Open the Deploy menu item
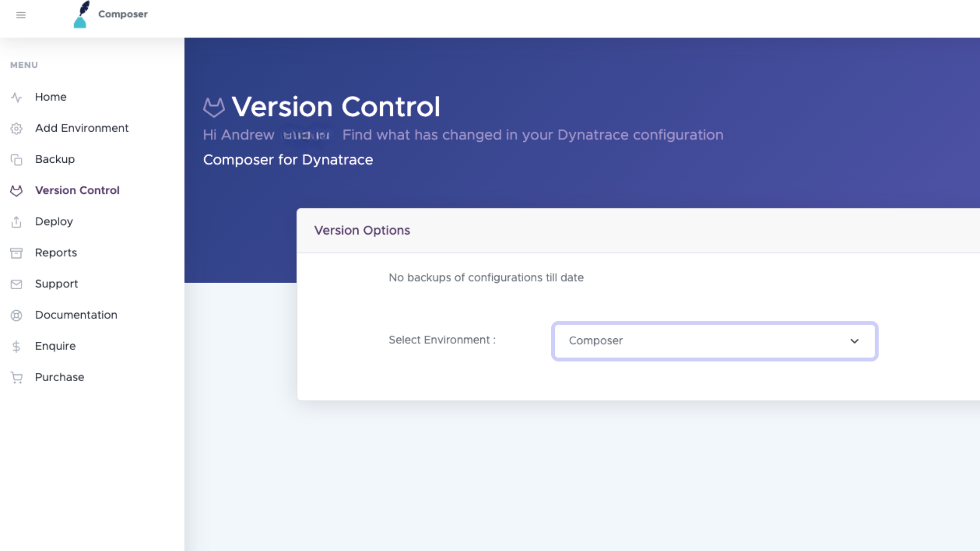980x551 pixels. pyautogui.click(x=54, y=221)
